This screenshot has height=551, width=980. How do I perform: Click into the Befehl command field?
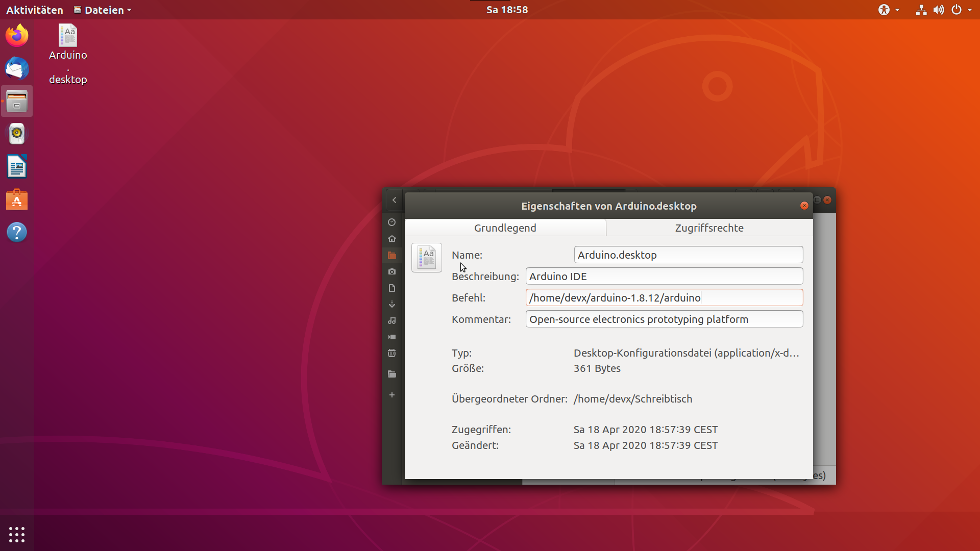pyautogui.click(x=664, y=297)
